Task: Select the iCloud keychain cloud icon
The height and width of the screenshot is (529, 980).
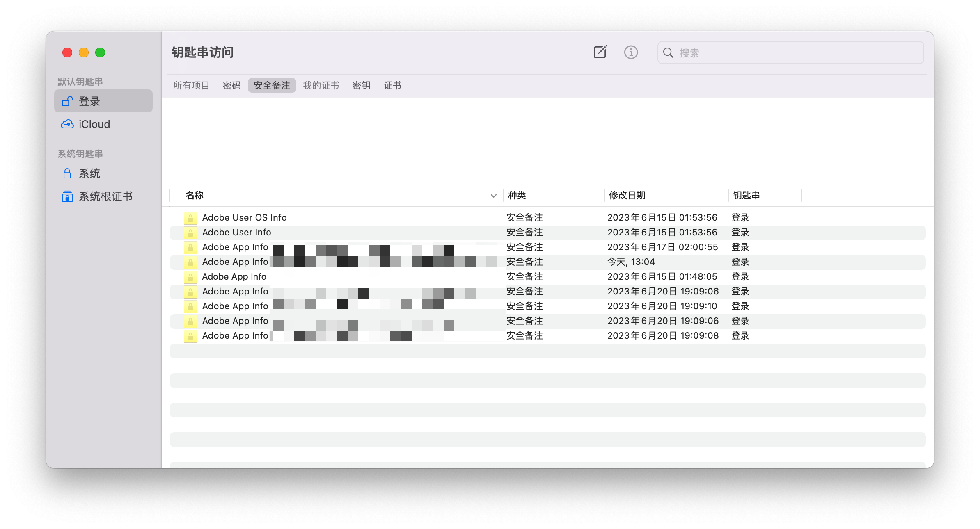Action: point(68,124)
